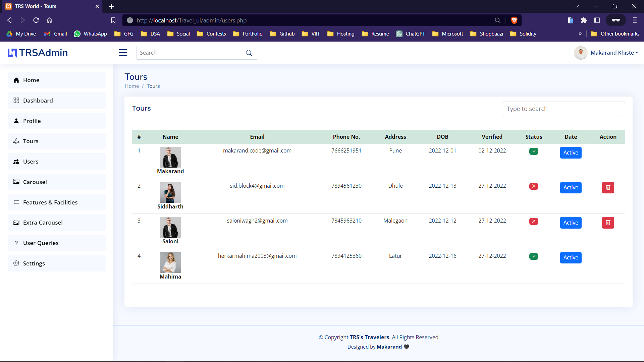Open Brave Shields lion icon
The image size is (644, 362).
pyautogui.click(x=514, y=20)
